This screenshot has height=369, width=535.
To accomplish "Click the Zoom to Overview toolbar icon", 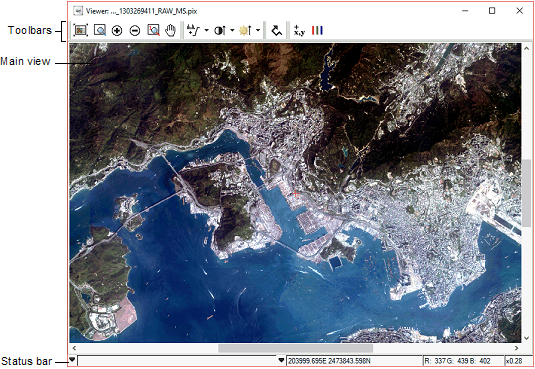I will click(80, 30).
